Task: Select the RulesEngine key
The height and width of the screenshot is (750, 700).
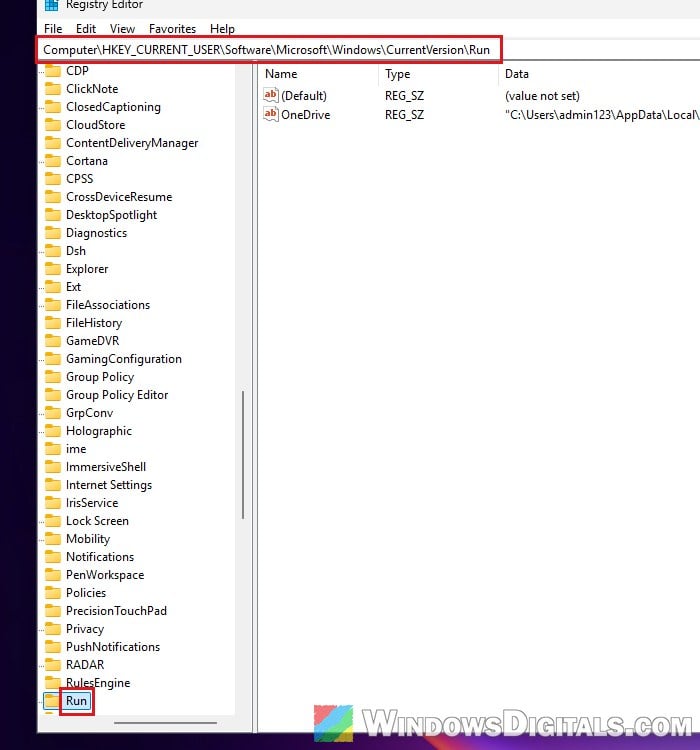Action: [x=98, y=683]
